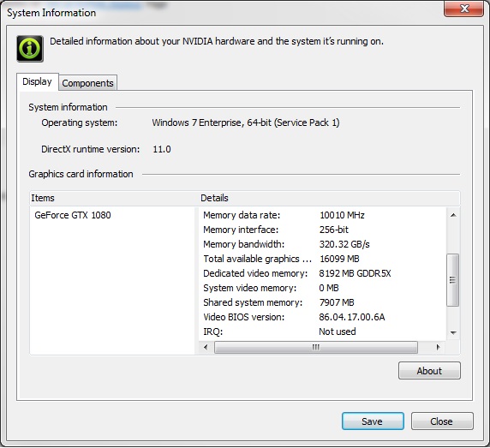
Task: Select the IRQ row
Action: pos(322,332)
